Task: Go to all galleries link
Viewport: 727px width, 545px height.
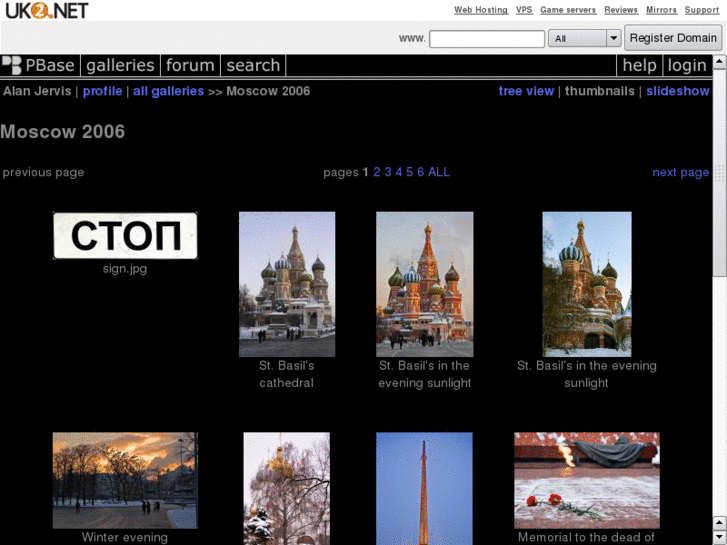Action: coord(168,91)
